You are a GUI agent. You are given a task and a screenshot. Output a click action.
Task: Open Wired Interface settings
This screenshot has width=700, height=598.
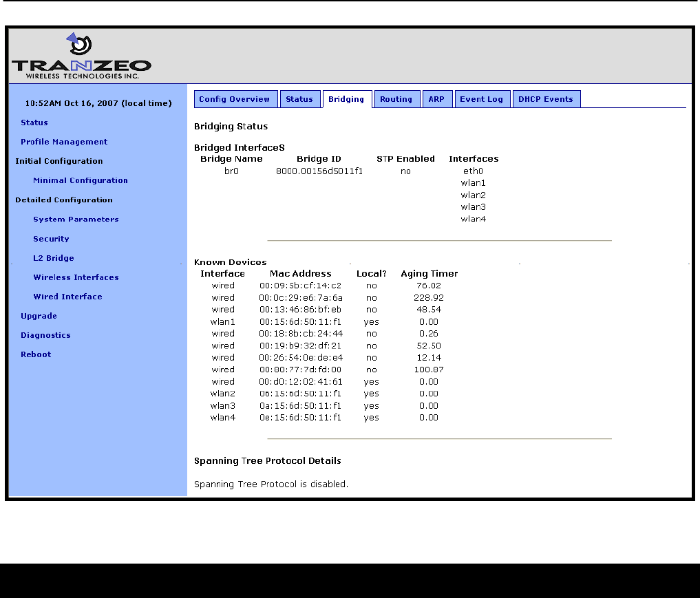pos(68,297)
